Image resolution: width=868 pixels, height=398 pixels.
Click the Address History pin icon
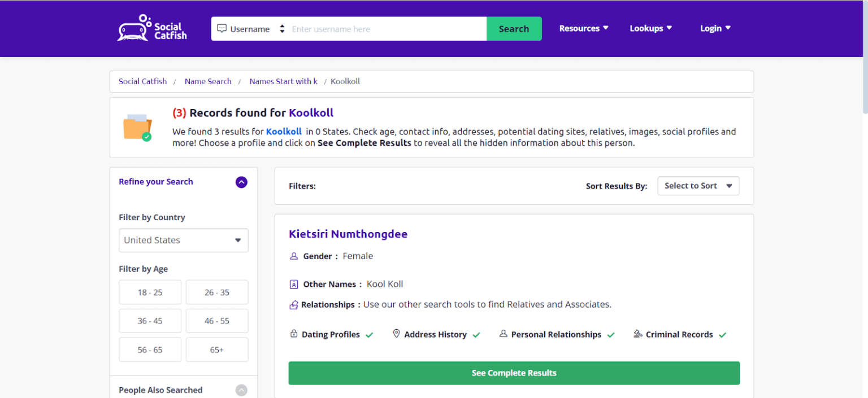pyautogui.click(x=396, y=334)
